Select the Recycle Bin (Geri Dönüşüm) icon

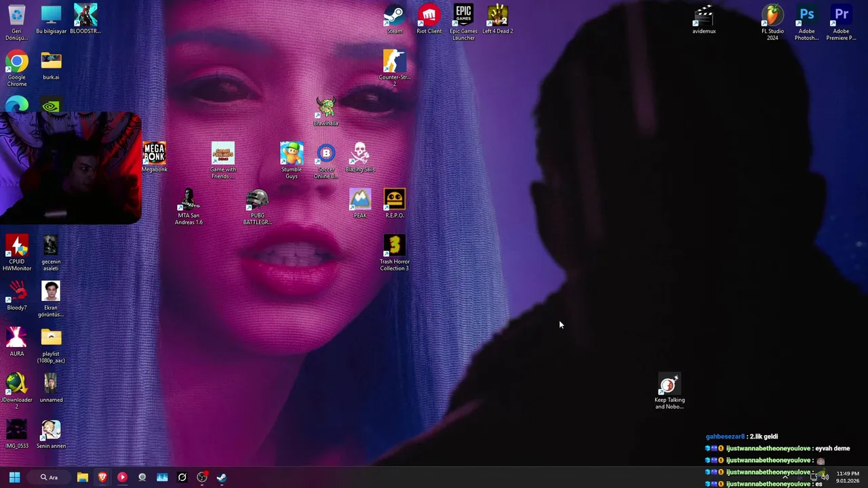point(16,22)
